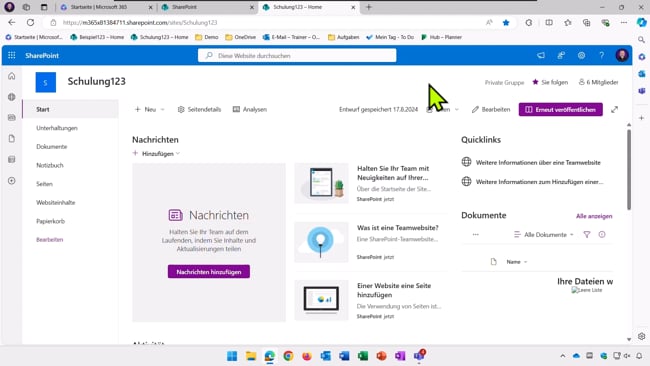
Task: Open the Edge settings ellipsis menu
Action: tap(623, 22)
